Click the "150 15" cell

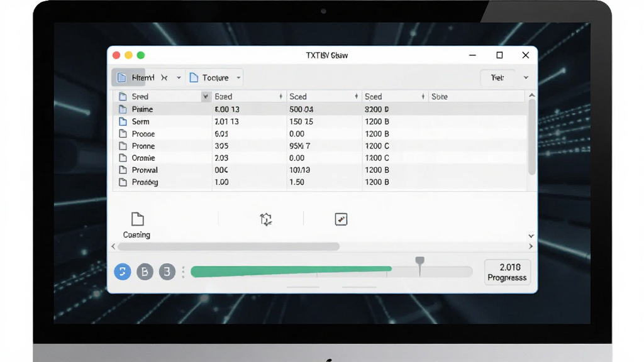tap(301, 121)
